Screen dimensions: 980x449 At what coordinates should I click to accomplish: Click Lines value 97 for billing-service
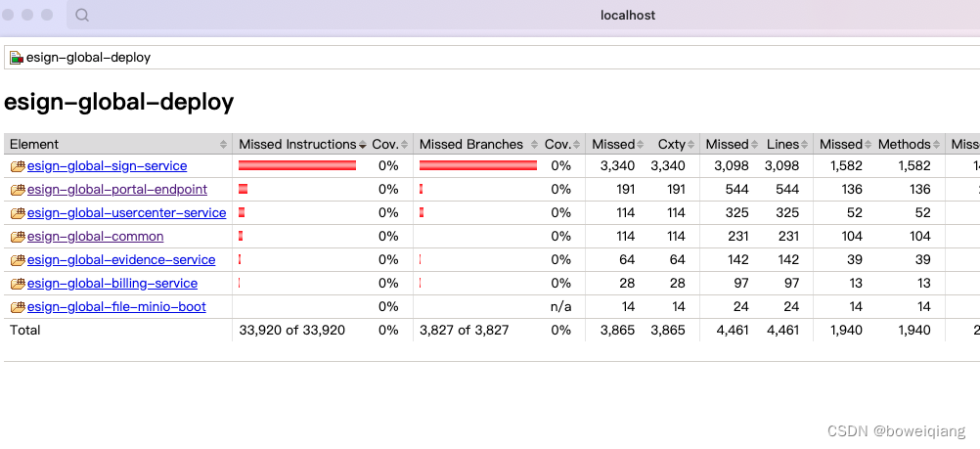tap(792, 284)
